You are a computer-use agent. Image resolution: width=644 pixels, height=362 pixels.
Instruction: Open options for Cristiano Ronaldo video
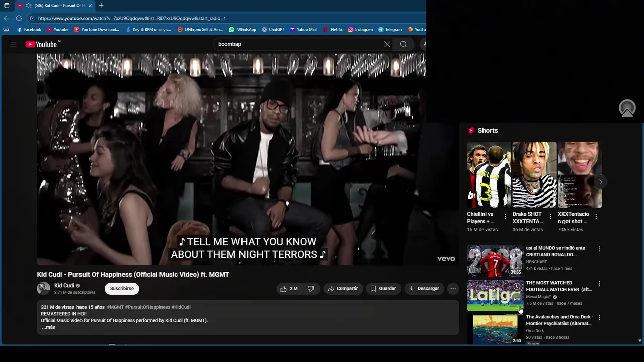click(x=599, y=249)
